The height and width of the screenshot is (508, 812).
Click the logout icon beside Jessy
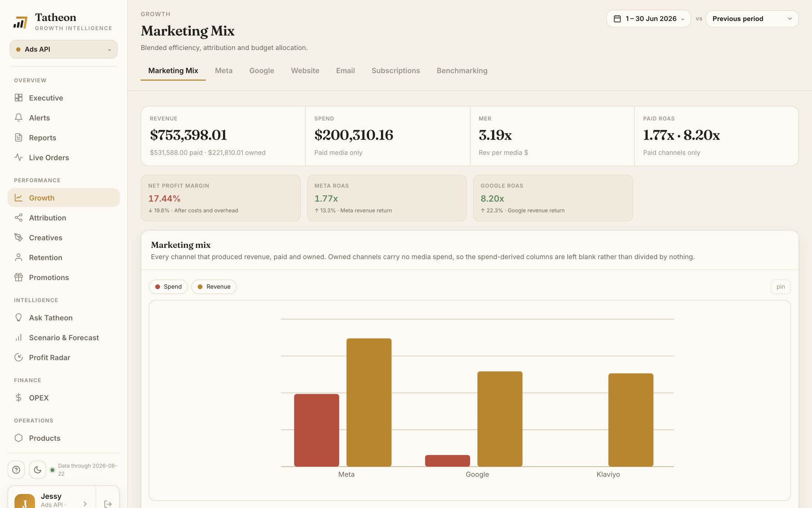(108, 504)
